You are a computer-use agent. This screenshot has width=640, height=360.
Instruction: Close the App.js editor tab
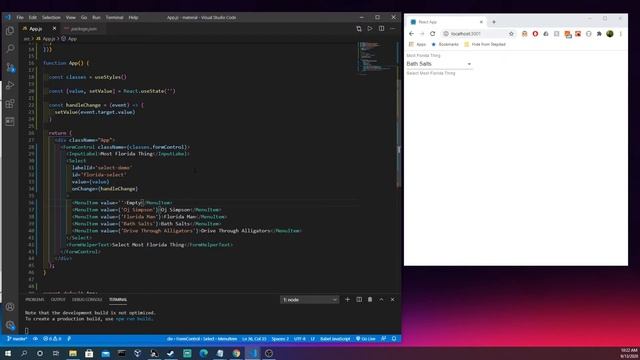[x=54, y=29]
